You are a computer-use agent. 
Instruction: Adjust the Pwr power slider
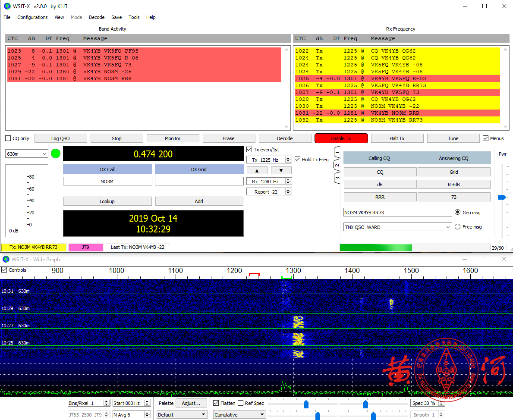(x=501, y=197)
